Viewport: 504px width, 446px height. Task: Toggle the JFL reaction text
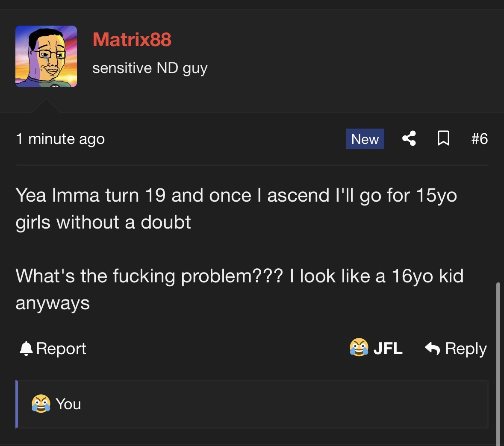pyautogui.click(x=388, y=348)
